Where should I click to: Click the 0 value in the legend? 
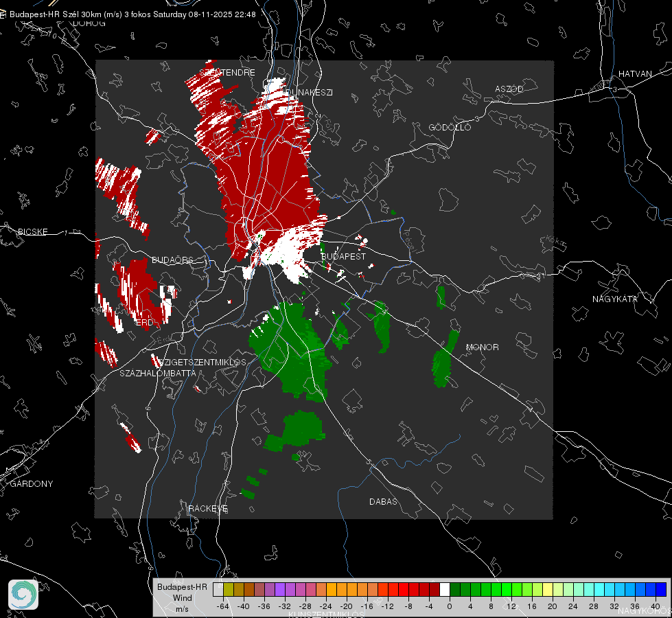(449, 606)
